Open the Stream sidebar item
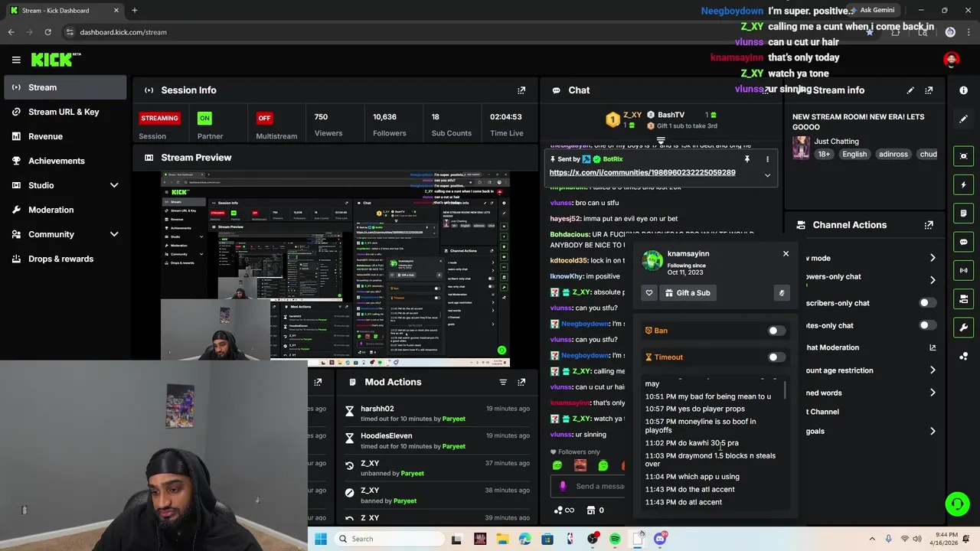980x551 pixels. (64, 87)
